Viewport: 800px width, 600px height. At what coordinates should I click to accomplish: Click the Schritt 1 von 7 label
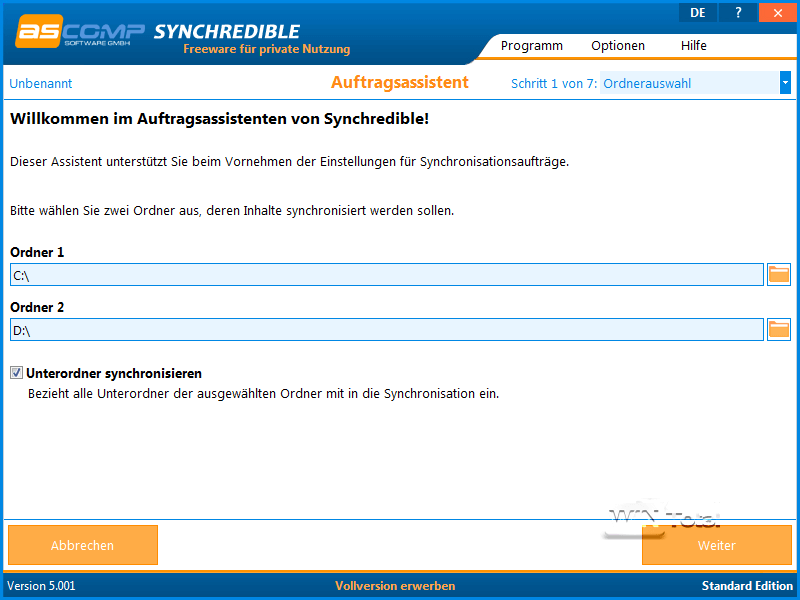[x=554, y=84]
